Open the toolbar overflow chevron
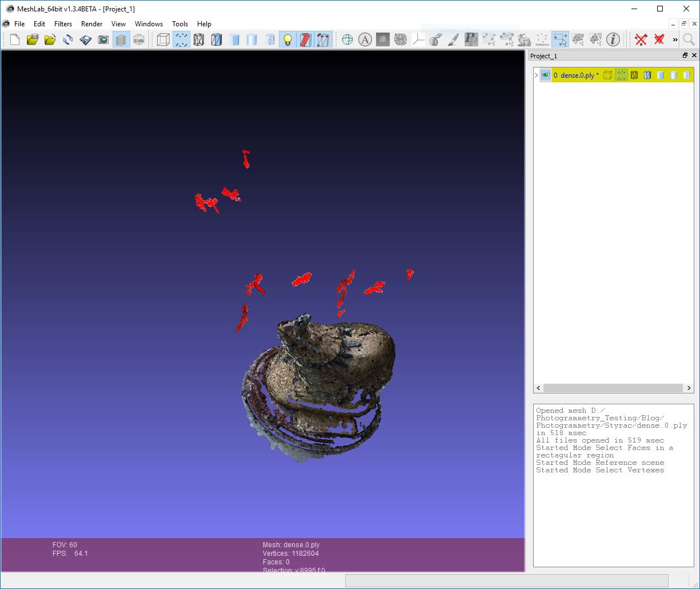Screen dimensions: 700x589 675,39
